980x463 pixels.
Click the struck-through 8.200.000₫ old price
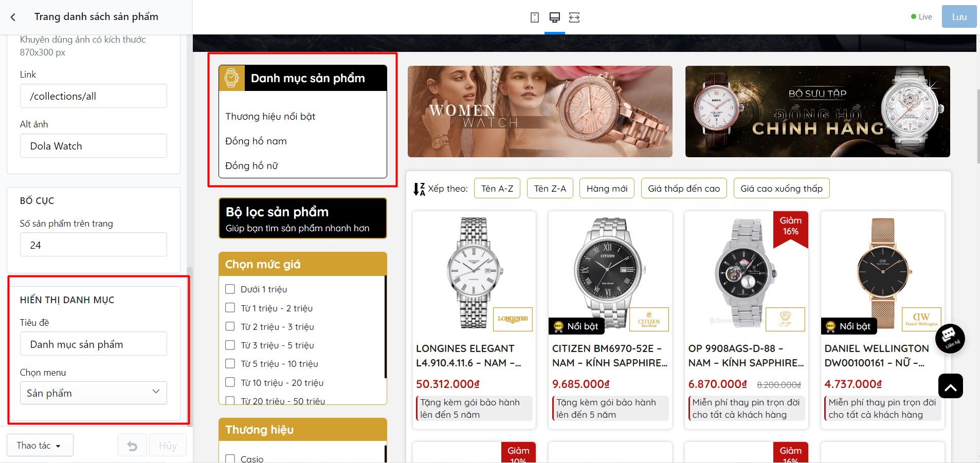pyautogui.click(x=779, y=384)
